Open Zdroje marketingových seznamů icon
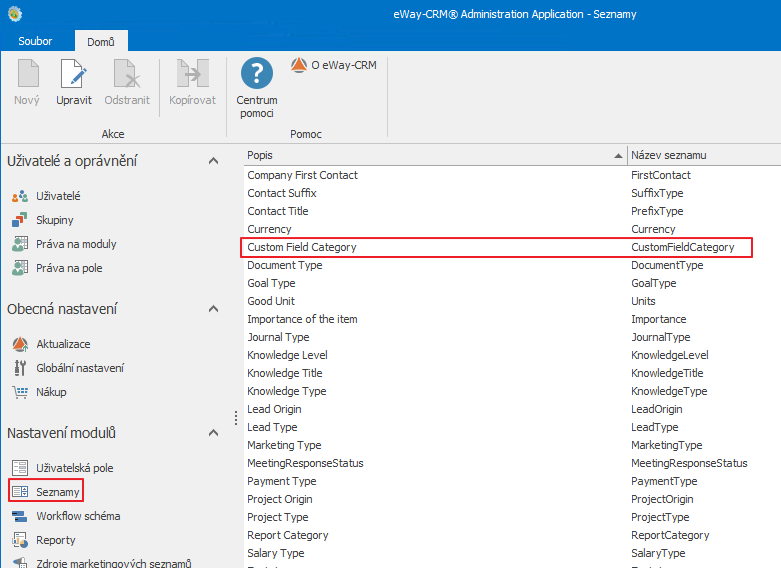781x568 pixels. pos(20,563)
